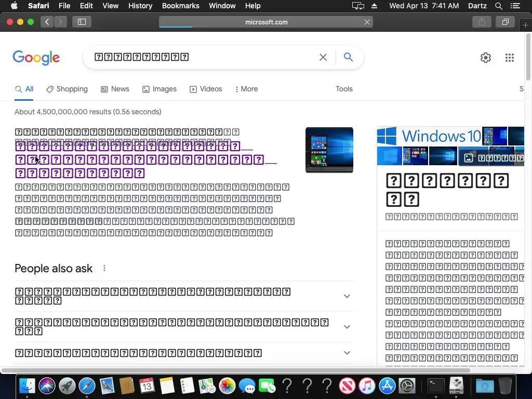Screen dimensions: 532x399
Task: Open a new Safari tab
Action: coord(525,25)
